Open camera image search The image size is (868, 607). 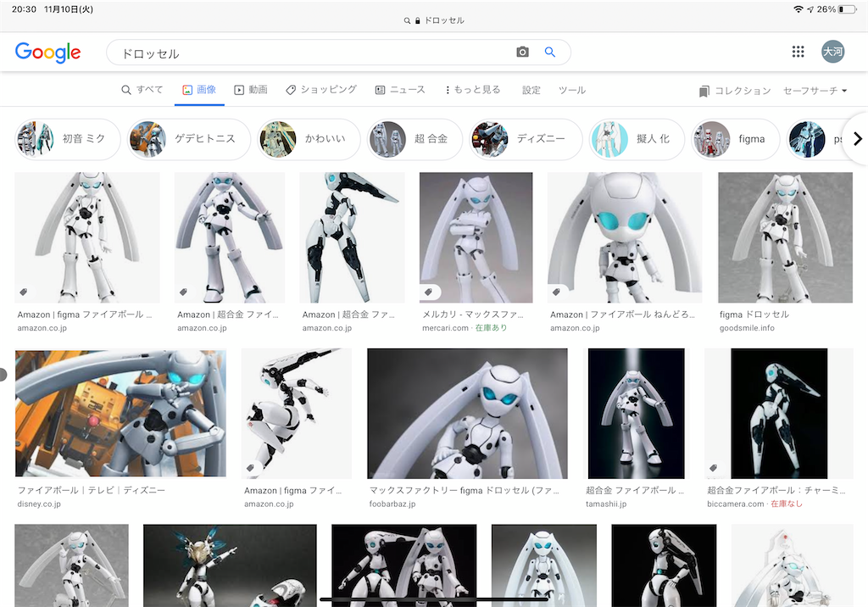tap(522, 52)
